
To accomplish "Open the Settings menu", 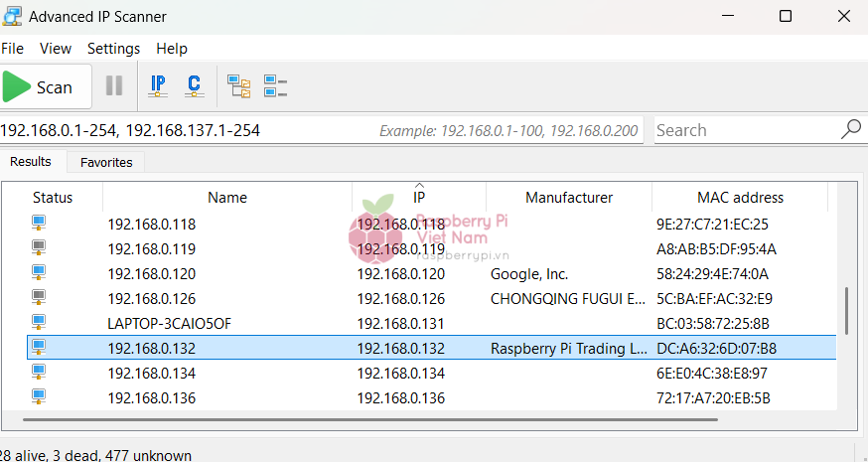I will [x=113, y=48].
